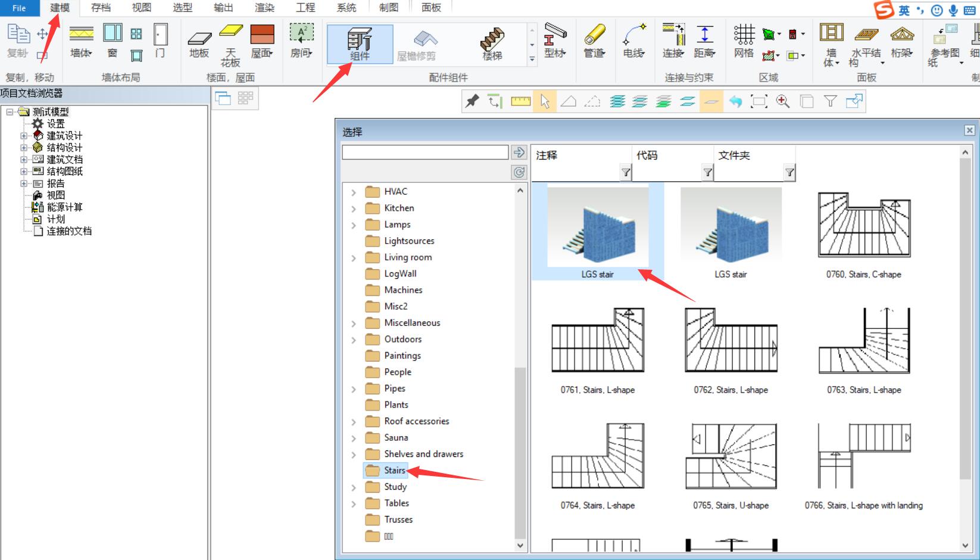Click the thumbnail pane scroll-down arrow

point(965,546)
